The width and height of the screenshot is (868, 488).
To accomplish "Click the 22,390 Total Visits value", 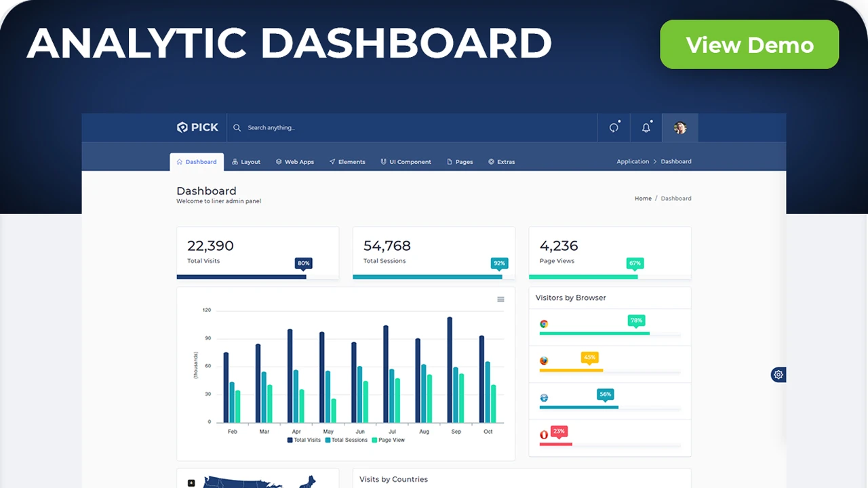I will tap(210, 245).
